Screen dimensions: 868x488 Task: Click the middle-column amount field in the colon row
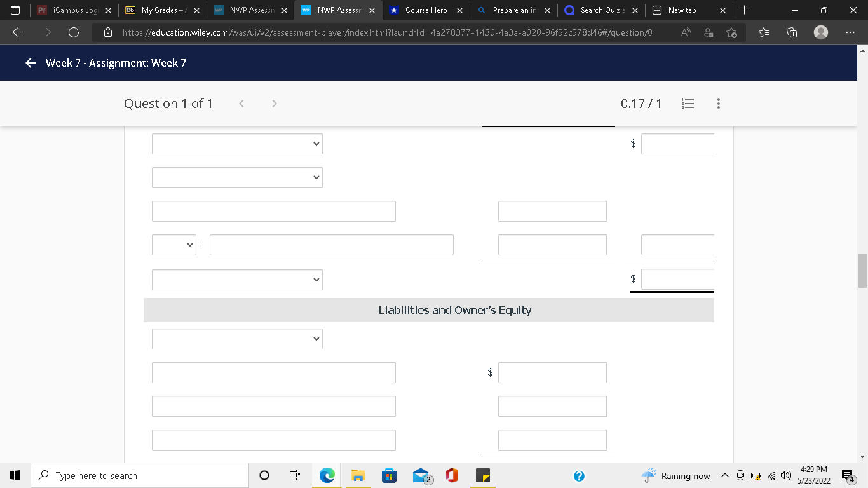coord(552,245)
